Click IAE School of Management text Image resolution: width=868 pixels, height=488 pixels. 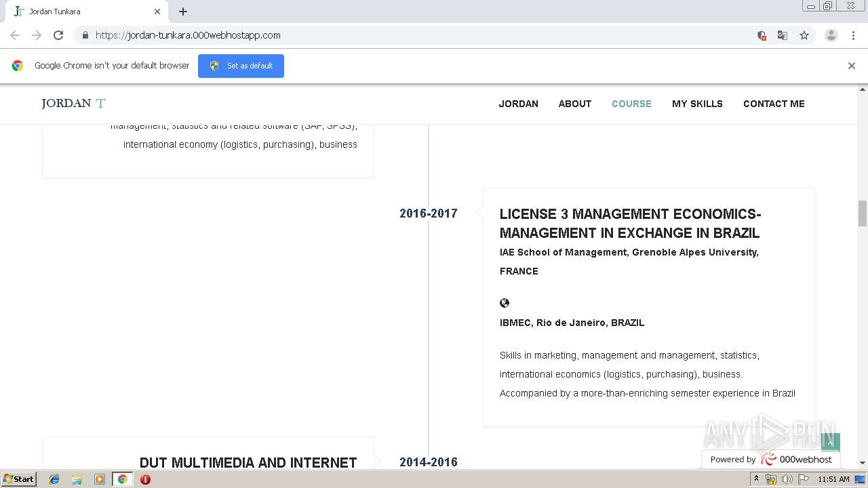point(629,262)
